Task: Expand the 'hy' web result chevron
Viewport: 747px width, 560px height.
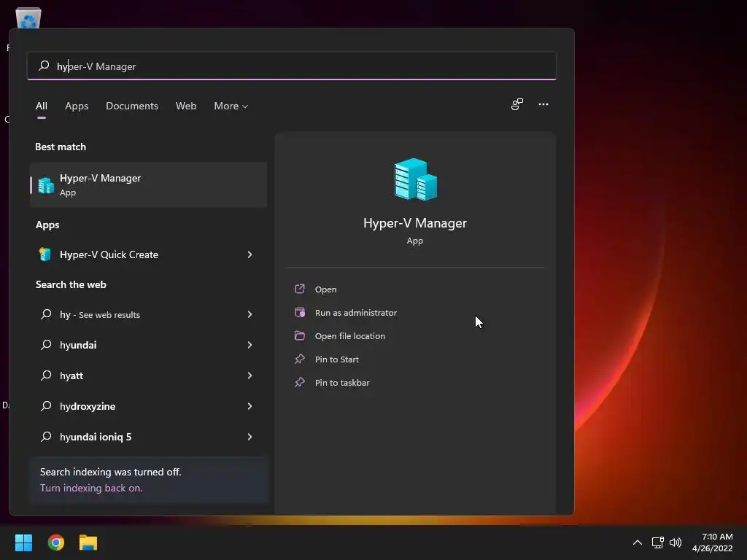Action: 249,314
